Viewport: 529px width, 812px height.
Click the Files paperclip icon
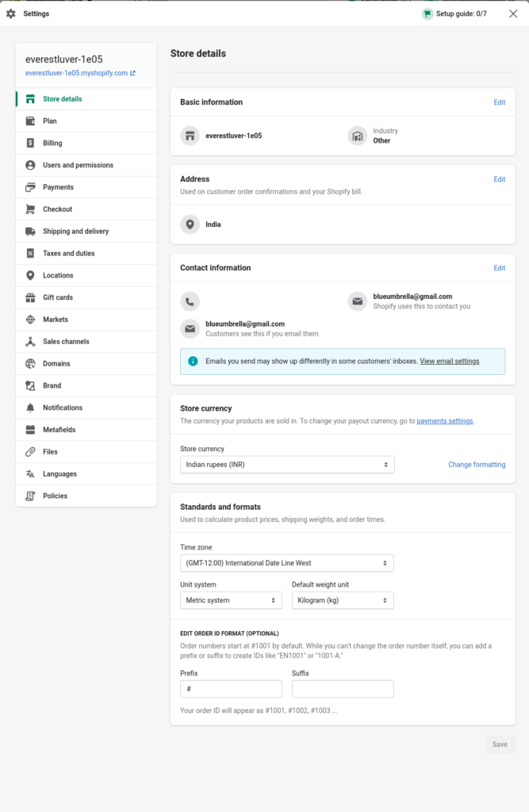(31, 451)
